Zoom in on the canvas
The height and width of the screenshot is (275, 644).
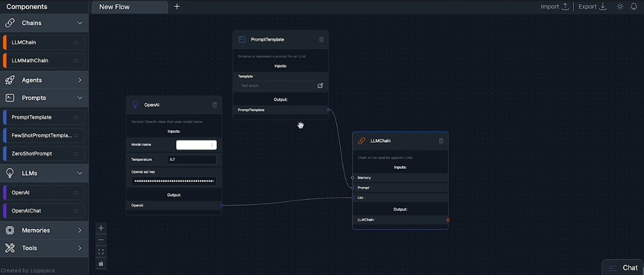coord(101,228)
